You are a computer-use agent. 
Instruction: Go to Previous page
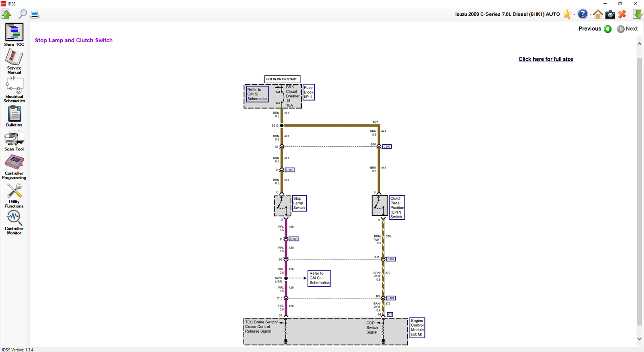point(595,29)
